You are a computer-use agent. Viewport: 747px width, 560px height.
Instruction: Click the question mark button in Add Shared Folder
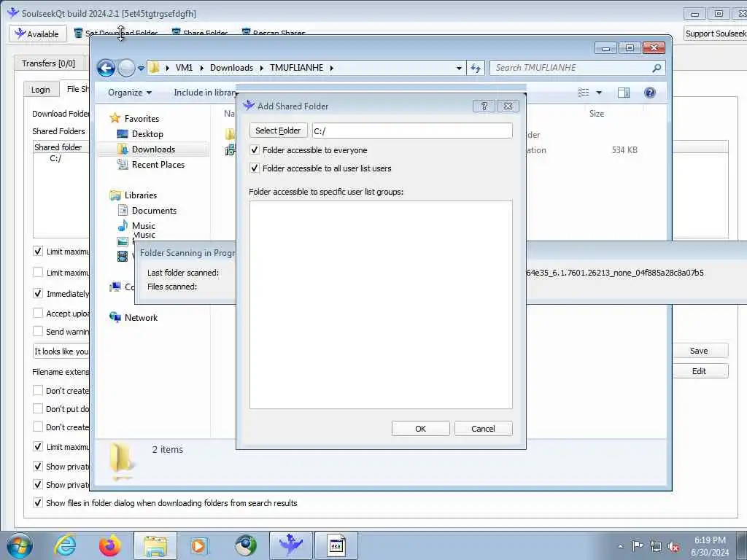coord(484,106)
